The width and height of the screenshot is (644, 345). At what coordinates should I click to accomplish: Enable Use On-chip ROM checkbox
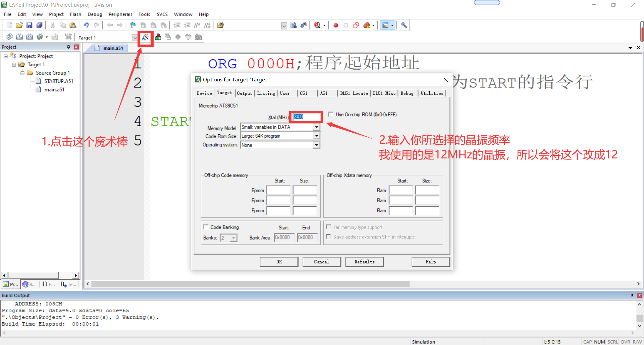(331, 114)
